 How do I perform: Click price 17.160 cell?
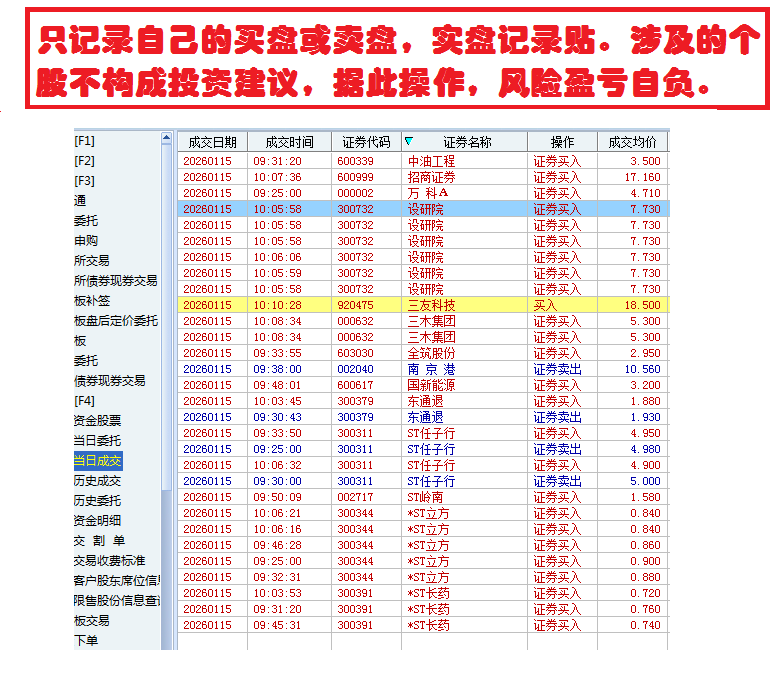click(x=642, y=177)
